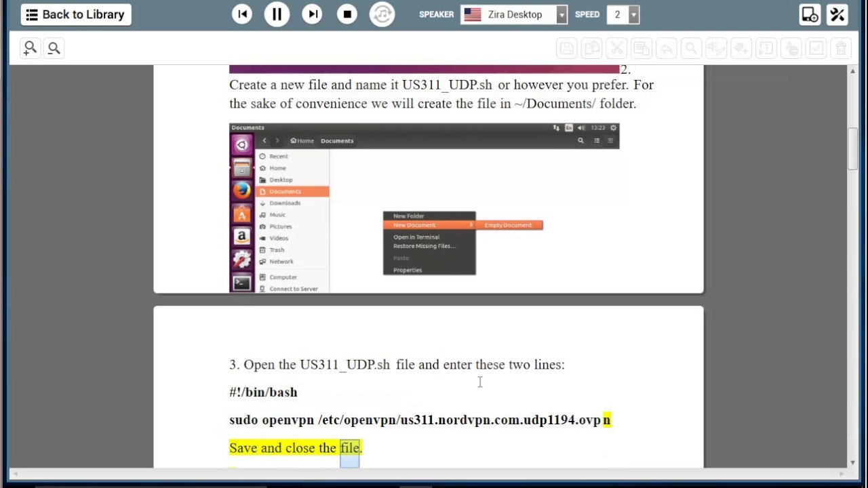868x488 pixels.
Task: Click the zoom in magnifier icon
Action: [x=30, y=48]
